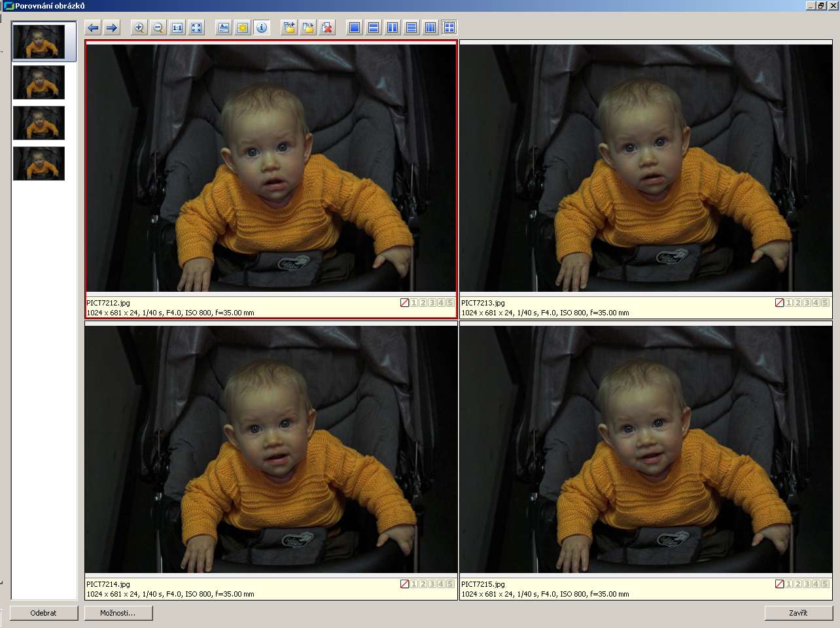Screen dimensions: 840x628
Task: Click the next image arrow in the toolbar
Action: [x=112, y=27]
